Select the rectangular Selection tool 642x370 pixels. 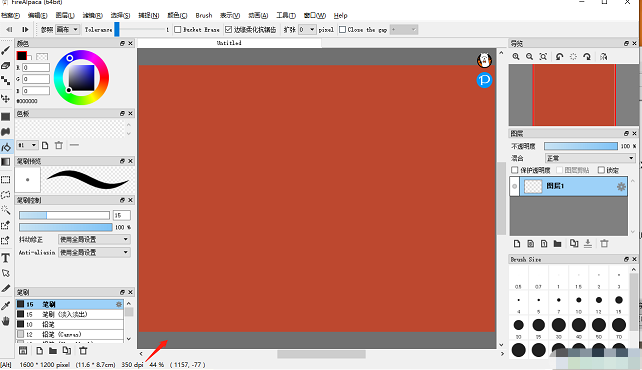pos(6,180)
